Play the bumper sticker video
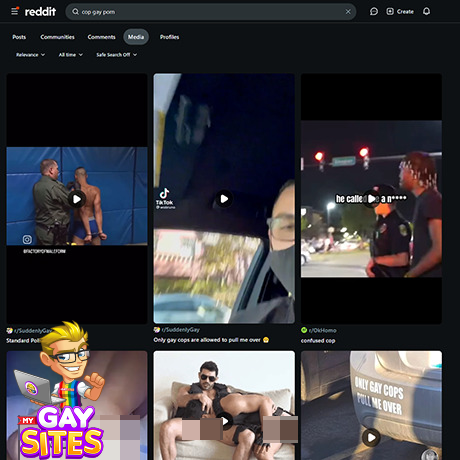Viewport: 460px width, 460px height. 371,437
